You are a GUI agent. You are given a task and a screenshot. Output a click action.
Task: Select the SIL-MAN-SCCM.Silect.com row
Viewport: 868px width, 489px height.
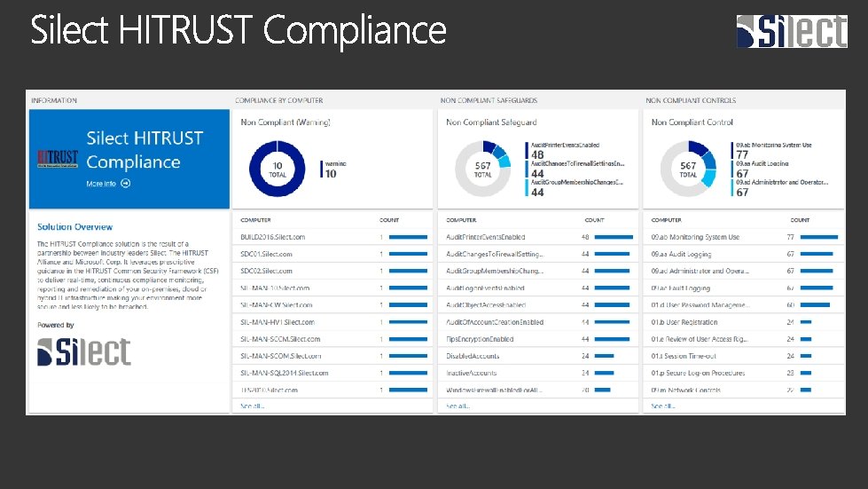332,339
